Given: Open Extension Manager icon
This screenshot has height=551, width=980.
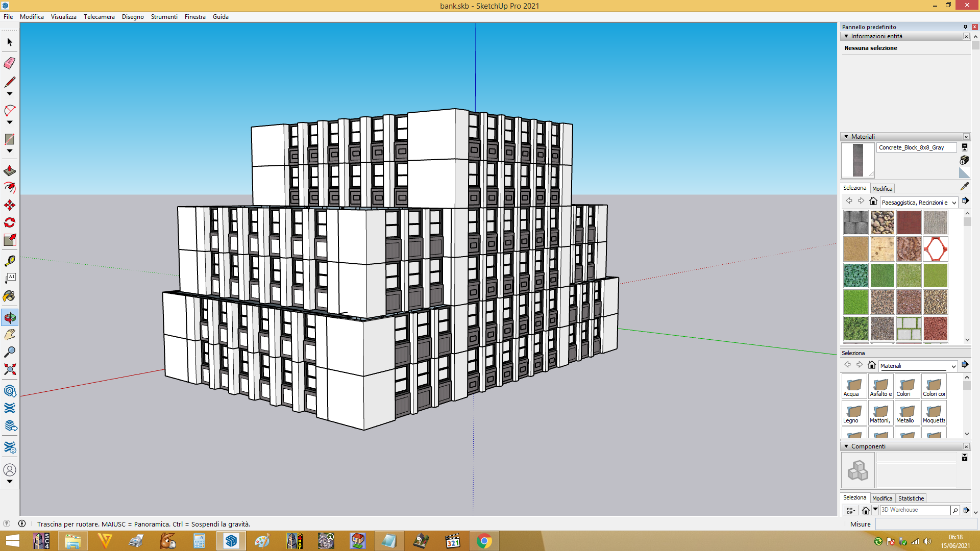Looking at the screenshot, I should tap(10, 447).
